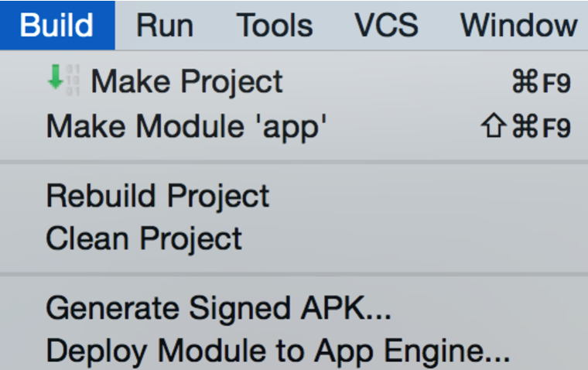Click the command symbol in Make Project shortcut
This screenshot has width=588, height=370.
(x=525, y=81)
